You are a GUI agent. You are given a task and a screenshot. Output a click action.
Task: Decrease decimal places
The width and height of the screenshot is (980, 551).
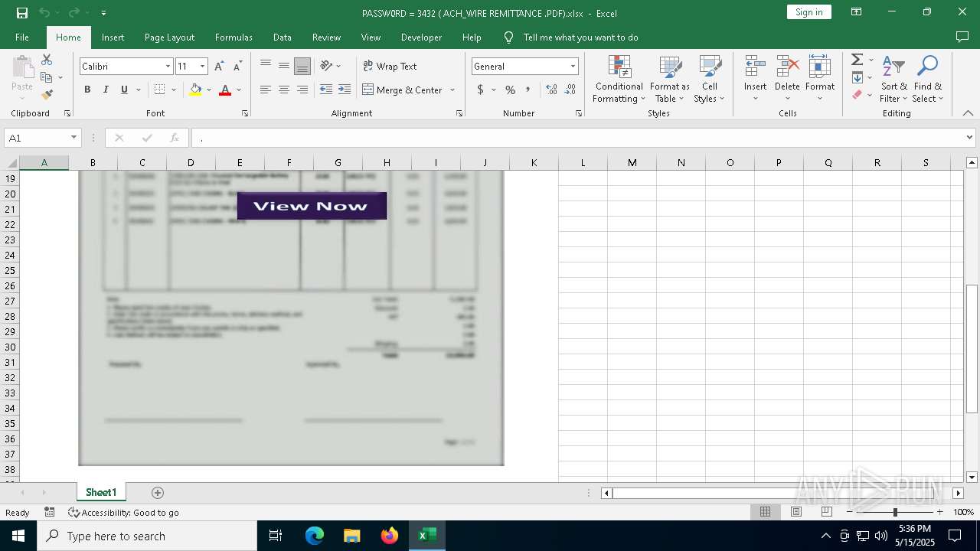(570, 90)
